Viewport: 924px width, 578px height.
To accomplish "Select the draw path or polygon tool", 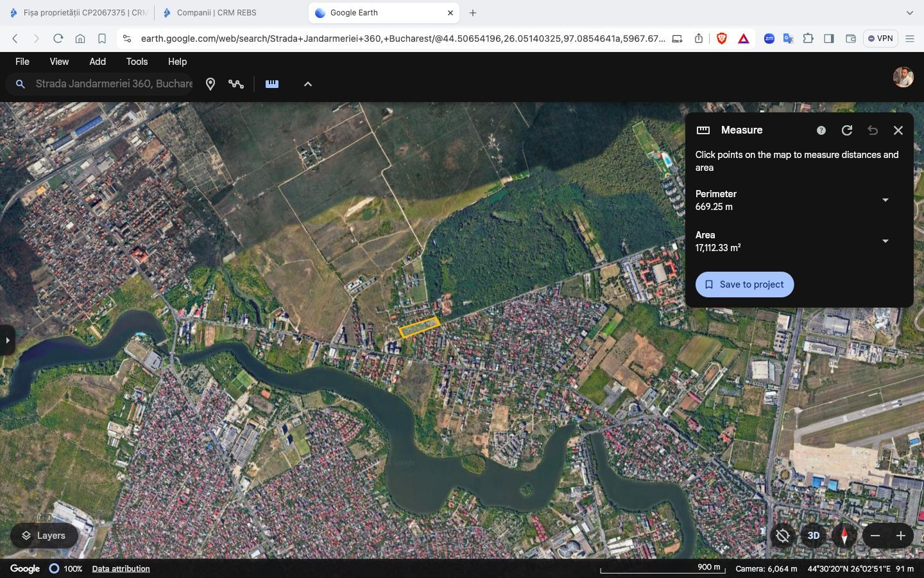I will [x=236, y=84].
